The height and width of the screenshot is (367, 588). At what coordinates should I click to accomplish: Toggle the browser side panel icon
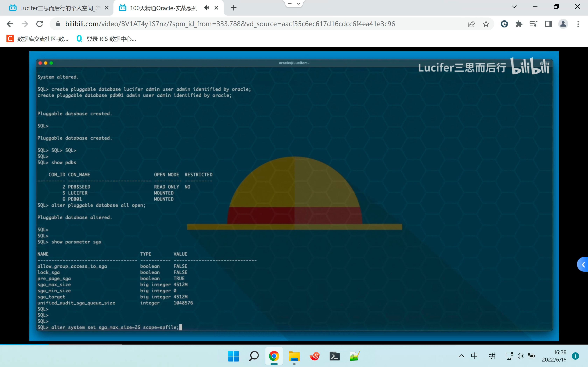point(548,24)
